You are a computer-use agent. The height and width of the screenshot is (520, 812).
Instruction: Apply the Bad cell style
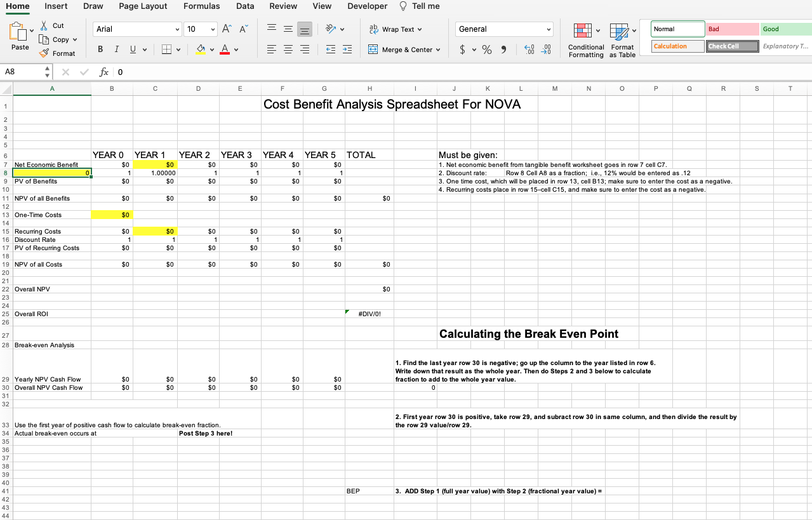coord(733,29)
